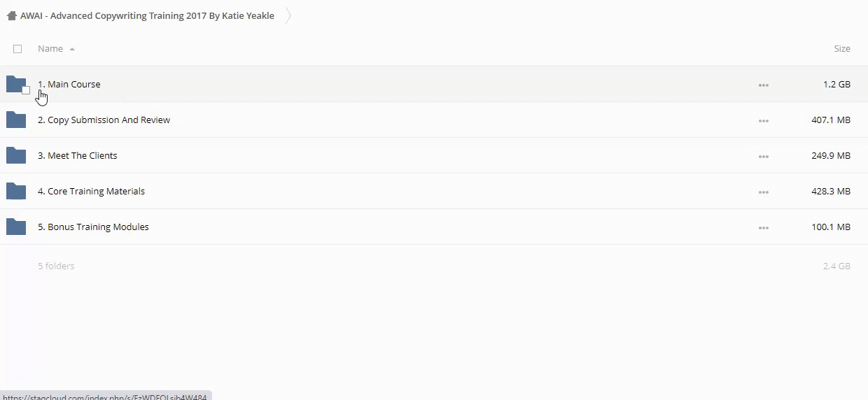Click the home icon in breadcrumb
Viewport: 868px width, 400px height.
(x=11, y=15)
